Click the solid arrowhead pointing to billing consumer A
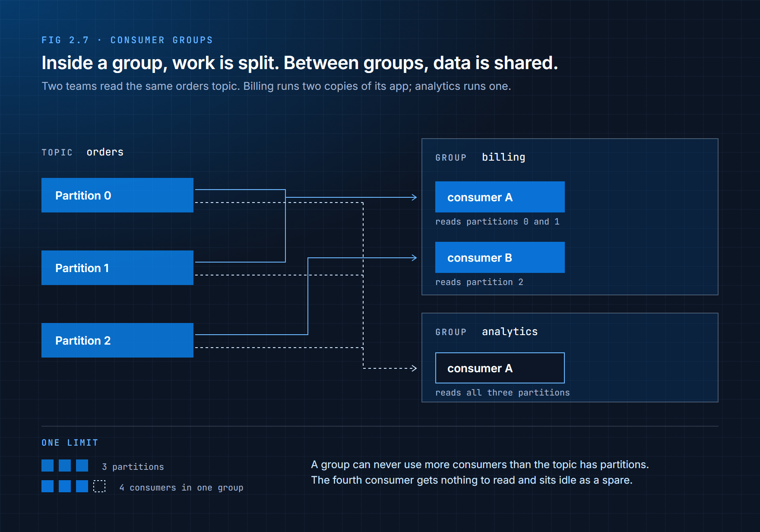Viewport: 760px width, 532px height. [x=414, y=197]
